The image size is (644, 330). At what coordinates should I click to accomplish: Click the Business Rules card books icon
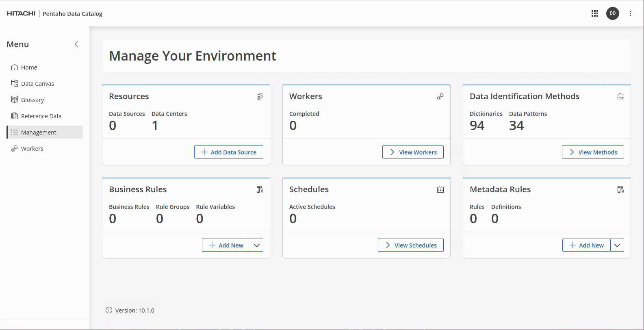click(x=260, y=189)
